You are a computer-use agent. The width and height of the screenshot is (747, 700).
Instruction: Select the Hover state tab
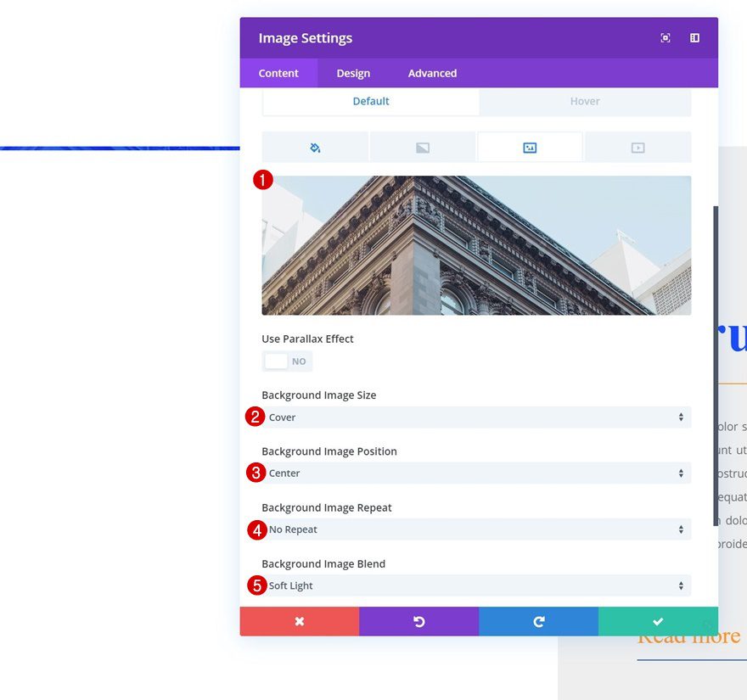[x=585, y=101]
